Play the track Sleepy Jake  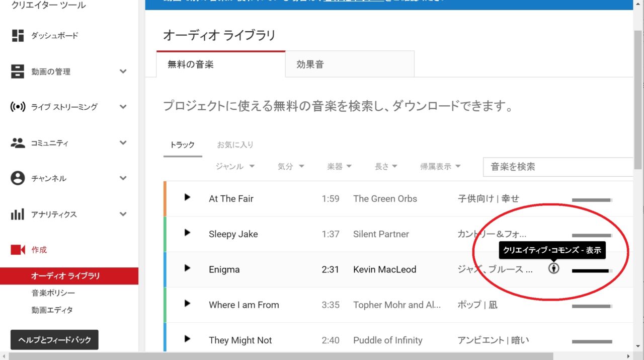(x=187, y=233)
